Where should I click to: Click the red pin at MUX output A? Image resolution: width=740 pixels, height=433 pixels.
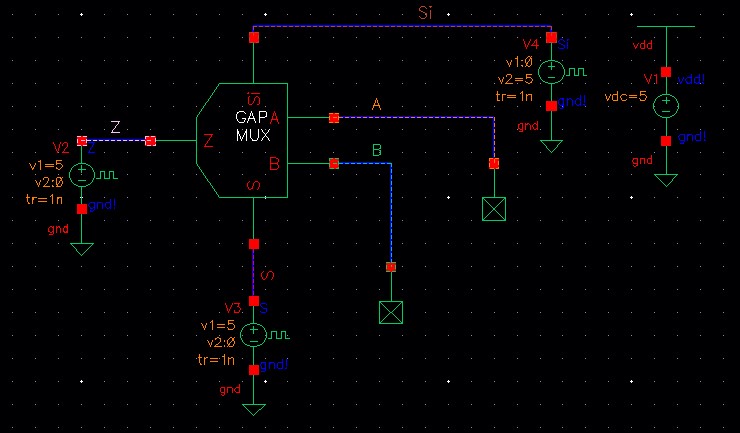coord(334,118)
